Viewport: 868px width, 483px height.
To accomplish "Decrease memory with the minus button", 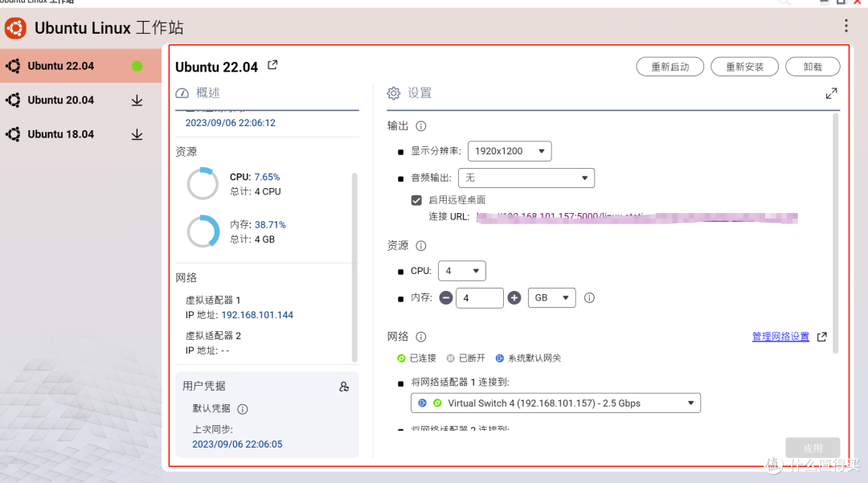I will point(445,297).
